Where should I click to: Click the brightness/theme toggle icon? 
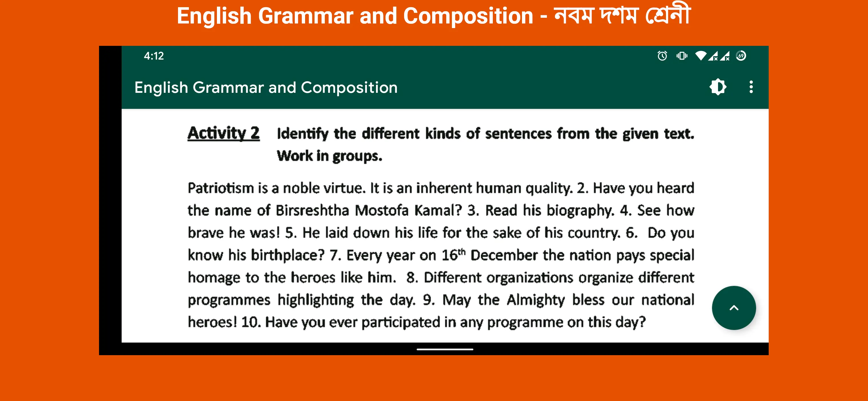717,87
